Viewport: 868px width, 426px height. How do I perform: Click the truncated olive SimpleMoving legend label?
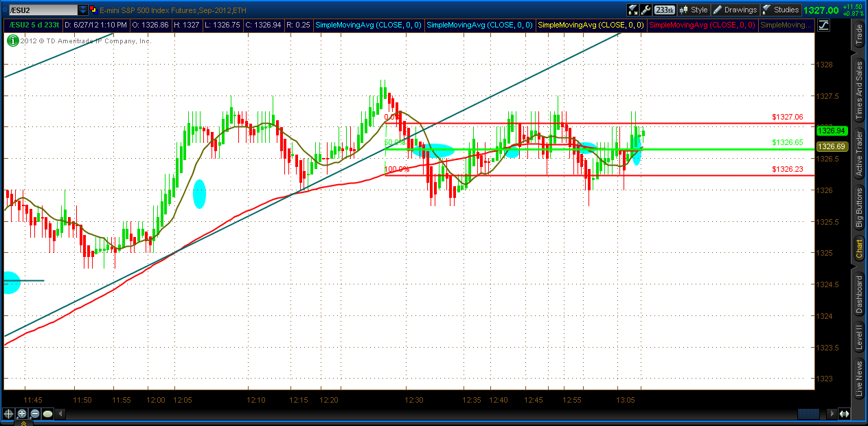tap(786, 25)
